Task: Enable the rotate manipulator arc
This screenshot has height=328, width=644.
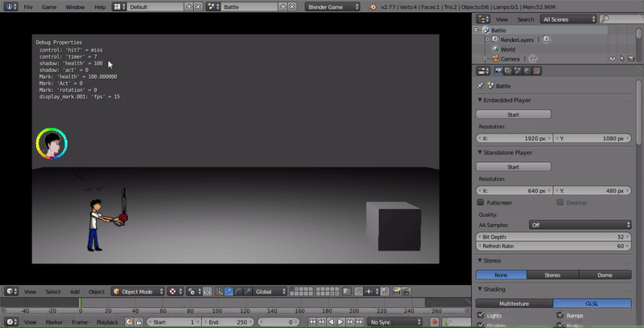Action: (x=238, y=292)
